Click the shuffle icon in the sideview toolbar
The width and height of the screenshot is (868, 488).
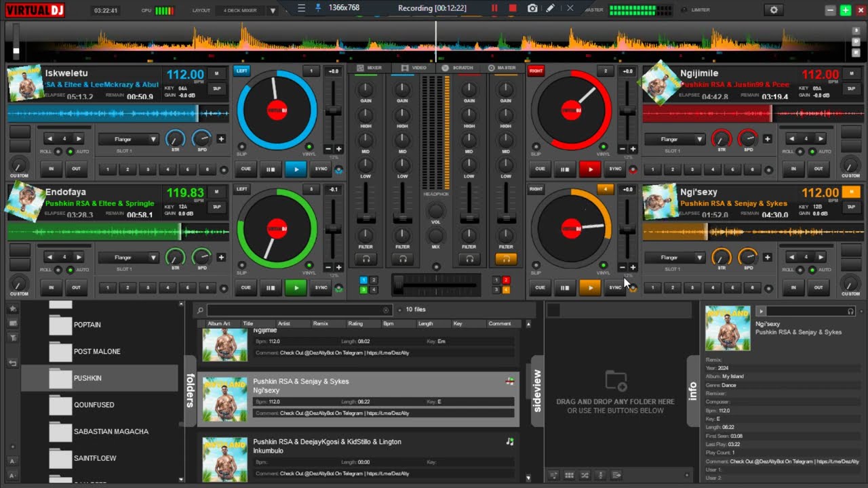(x=585, y=475)
